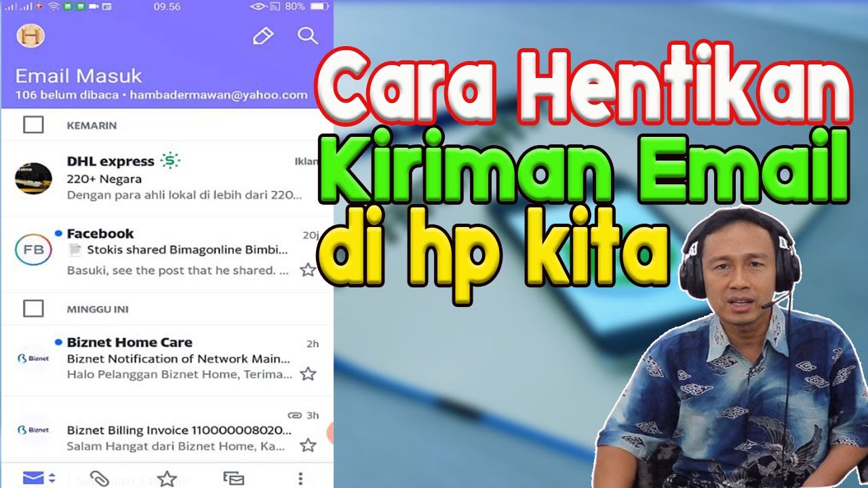The width and height of the screenshot is (868, 488).
Task: Tap the 09.56 clock in status bar
Action: tap(167, 6)
